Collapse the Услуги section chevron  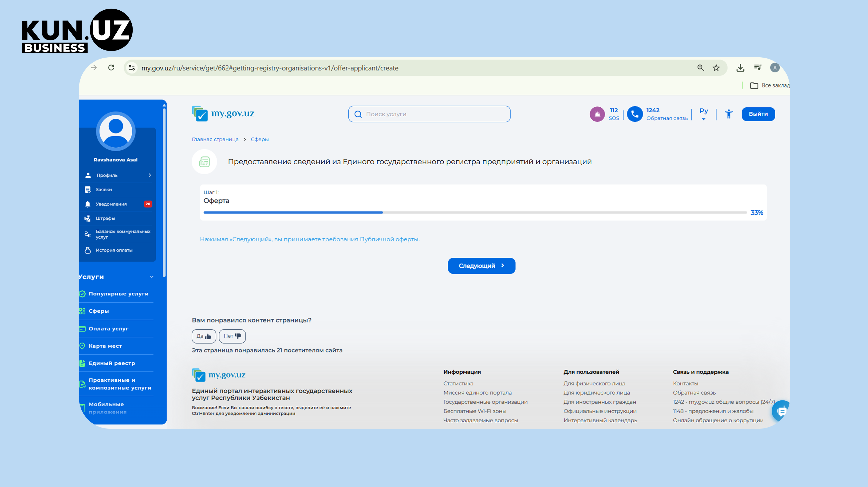coord(152,277)
